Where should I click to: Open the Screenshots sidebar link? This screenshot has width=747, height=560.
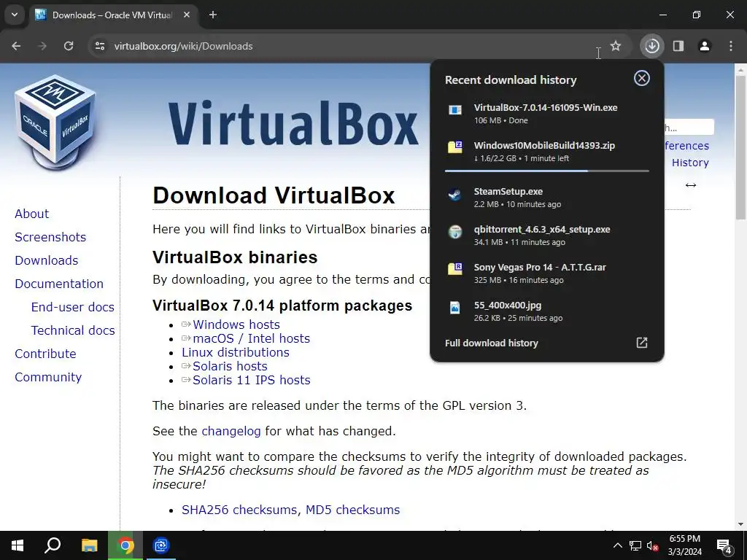pyautogui.click(x=50, y=237)
